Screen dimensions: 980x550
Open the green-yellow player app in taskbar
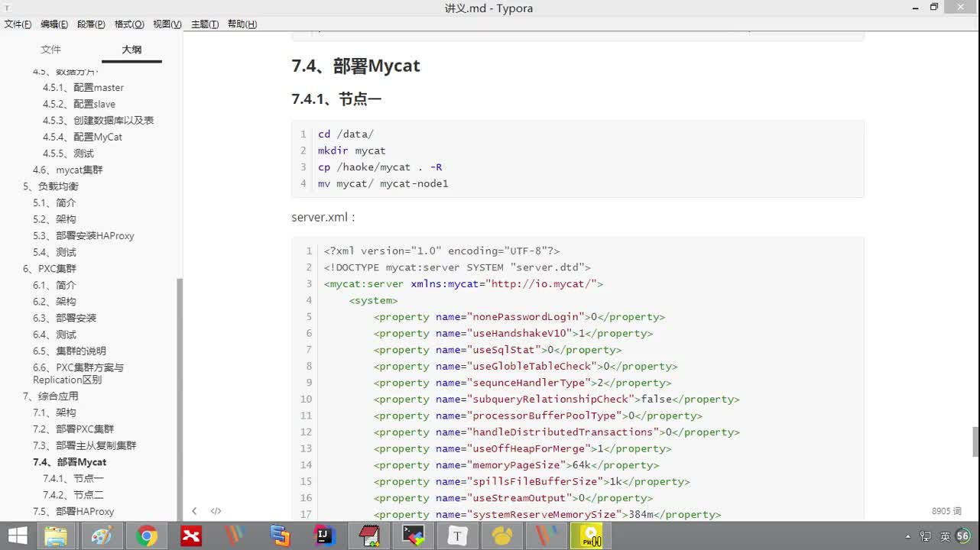pos(591,536)
